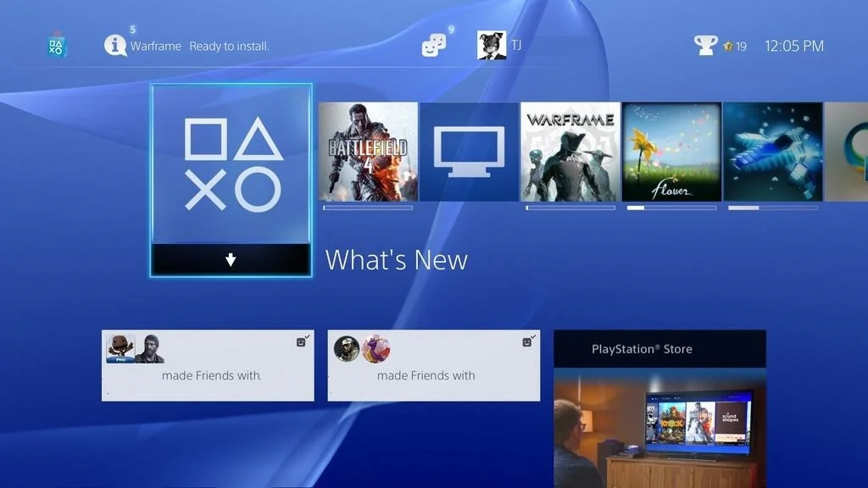
Task: Open the PlayStation Store bag icon
Action: [x=57, y=45]
